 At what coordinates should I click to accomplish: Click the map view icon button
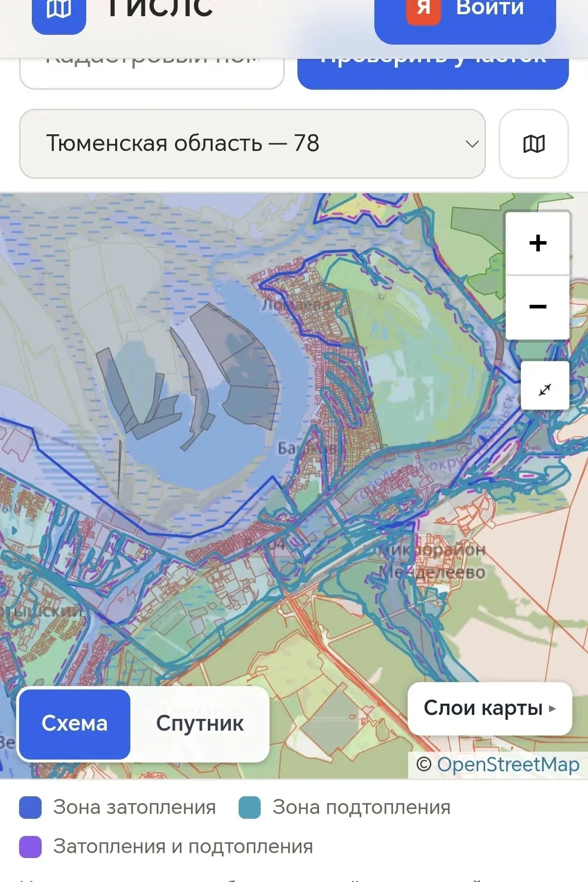(534, 144)
